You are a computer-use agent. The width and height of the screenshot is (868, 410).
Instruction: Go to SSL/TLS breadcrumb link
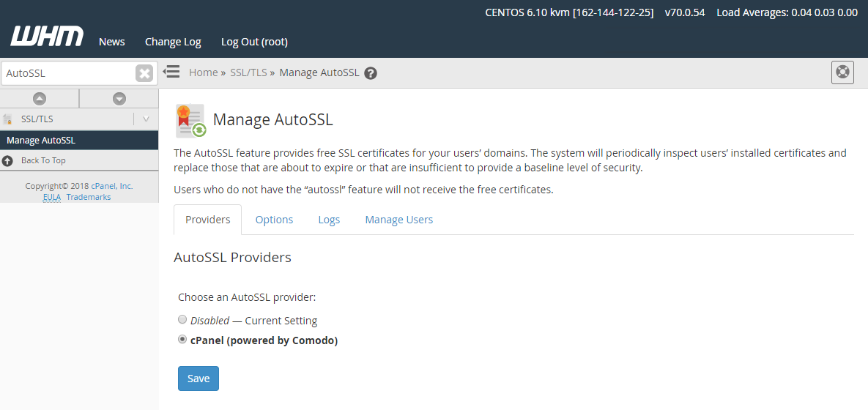248,72
